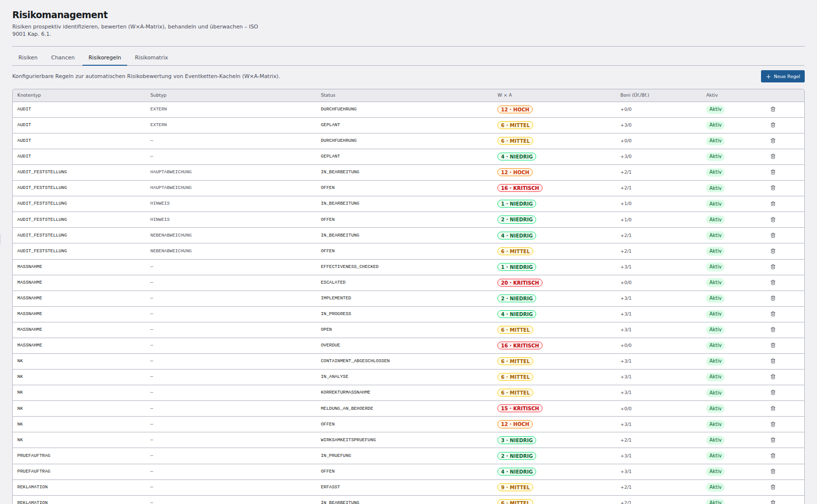Delete HAUPTABWEICHUNG IN_BEARBEITUNG rule
This screenshot has height=504, width=817.
click(x=773, y=172)
